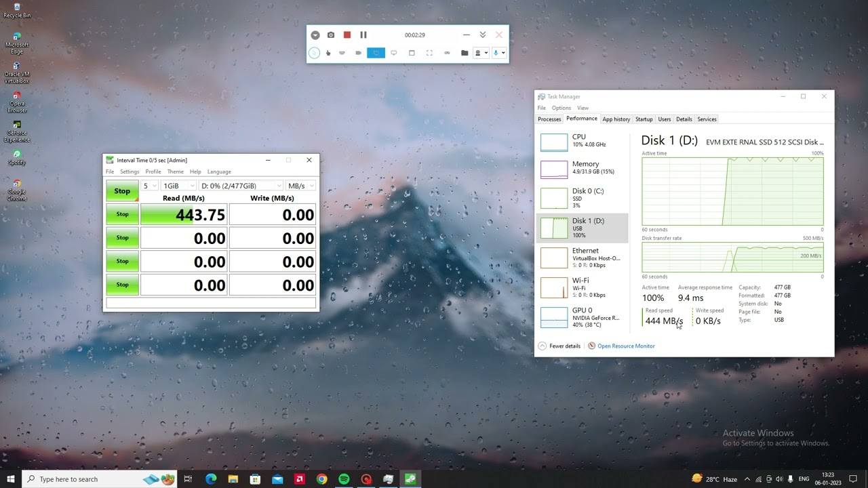This screenshot has width=868, height=488.
Task: Open the unit dropdown showing MB/s
Action: tap(301, 186)
